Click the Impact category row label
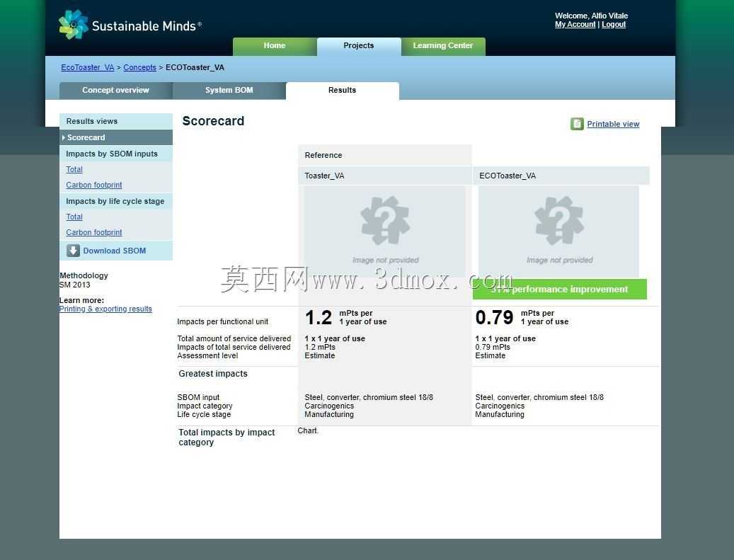The width and height of the screenshot is (734, 560). (x=205, y=406)
